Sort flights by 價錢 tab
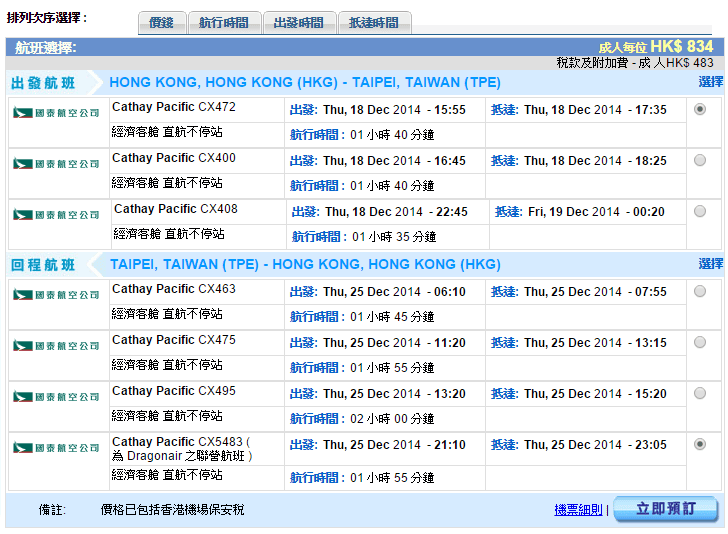728x534 pixels. coord(161,23)
